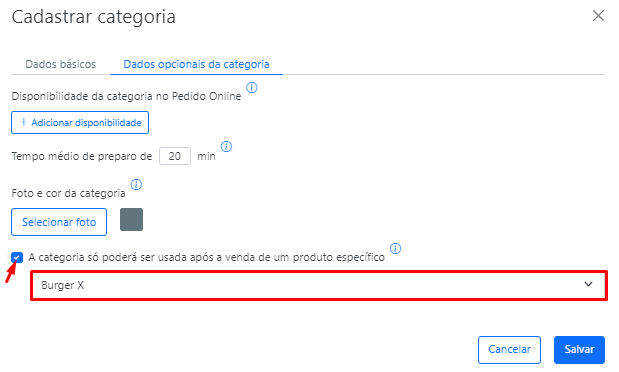
Task: Open info icon beside Pedido Online availability
Action: coord(252,87)
